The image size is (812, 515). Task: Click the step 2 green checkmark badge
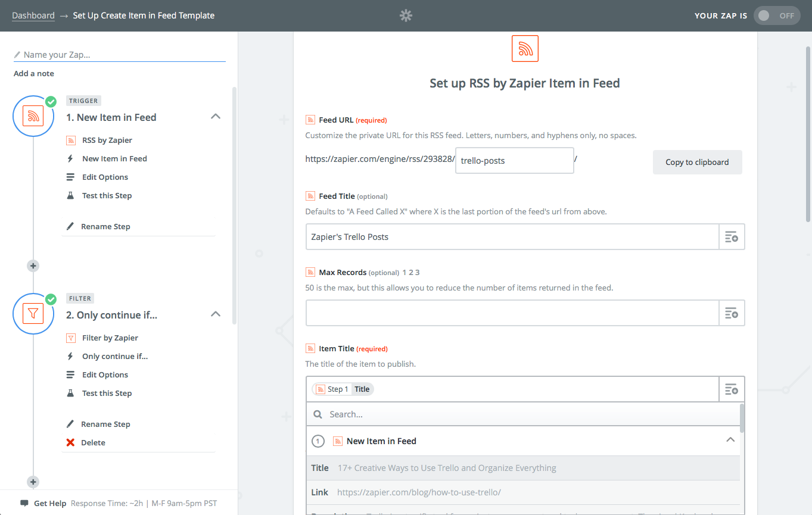pos(51,299)
